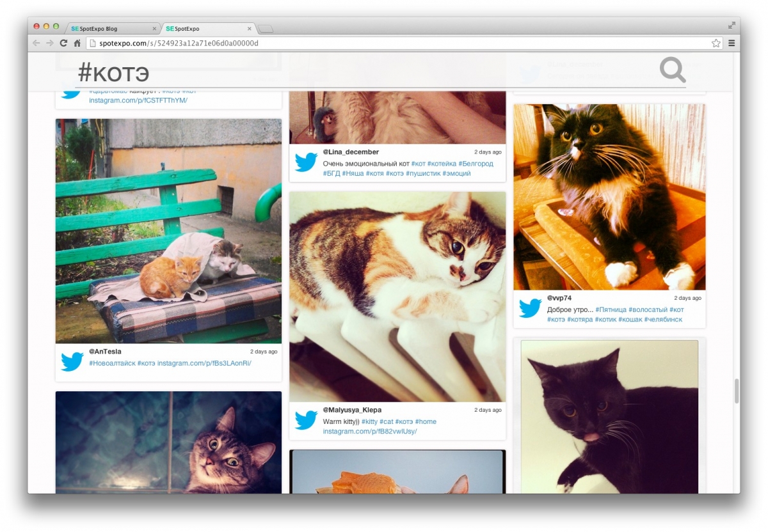Click the #котяра hashtag
768x532 pixels.
tap(580, 319)
